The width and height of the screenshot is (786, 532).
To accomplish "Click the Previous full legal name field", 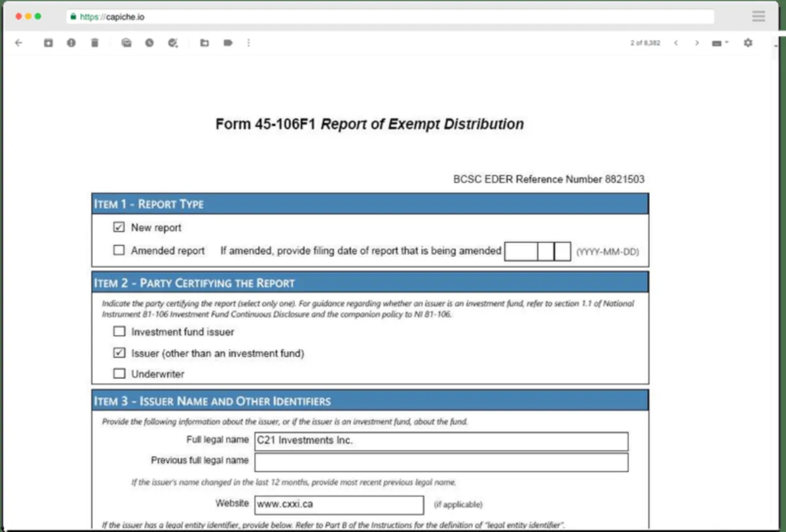I will [x=441, y=462].
